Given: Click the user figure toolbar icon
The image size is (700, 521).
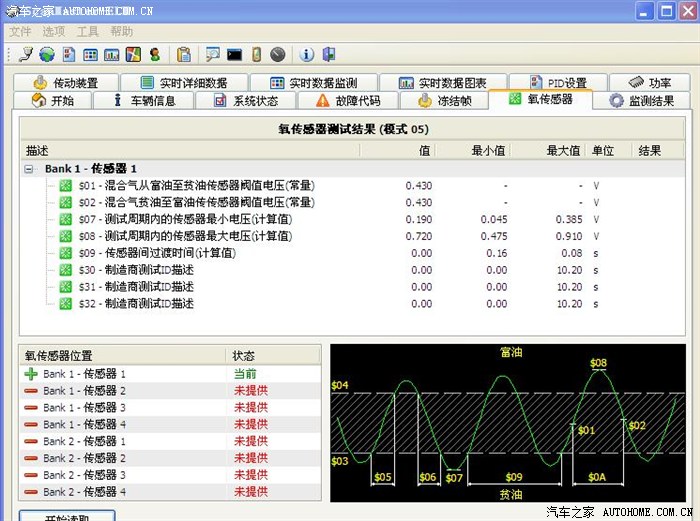Looking at the screenshot, I should [x=155, y=54].
